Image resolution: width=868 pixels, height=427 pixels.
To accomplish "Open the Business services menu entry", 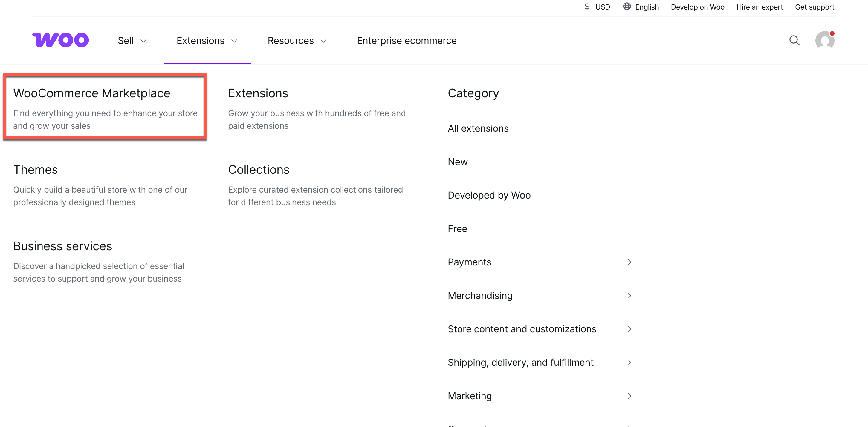I will coord(63,246).
